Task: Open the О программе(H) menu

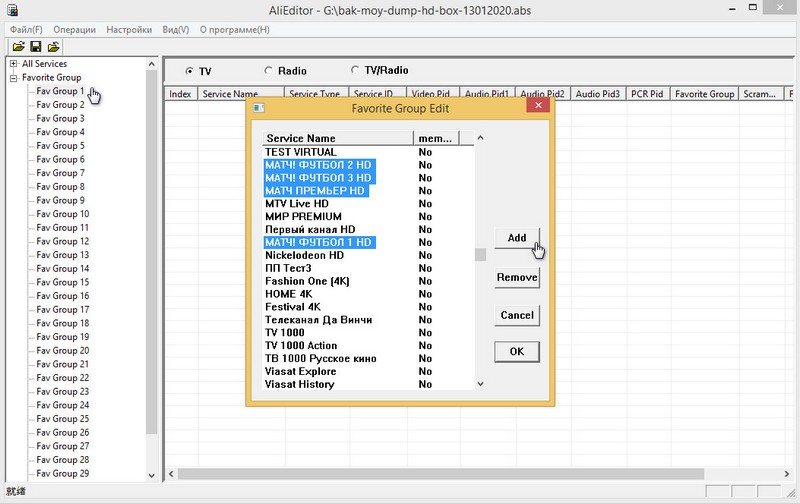Action: coord(235,30)
